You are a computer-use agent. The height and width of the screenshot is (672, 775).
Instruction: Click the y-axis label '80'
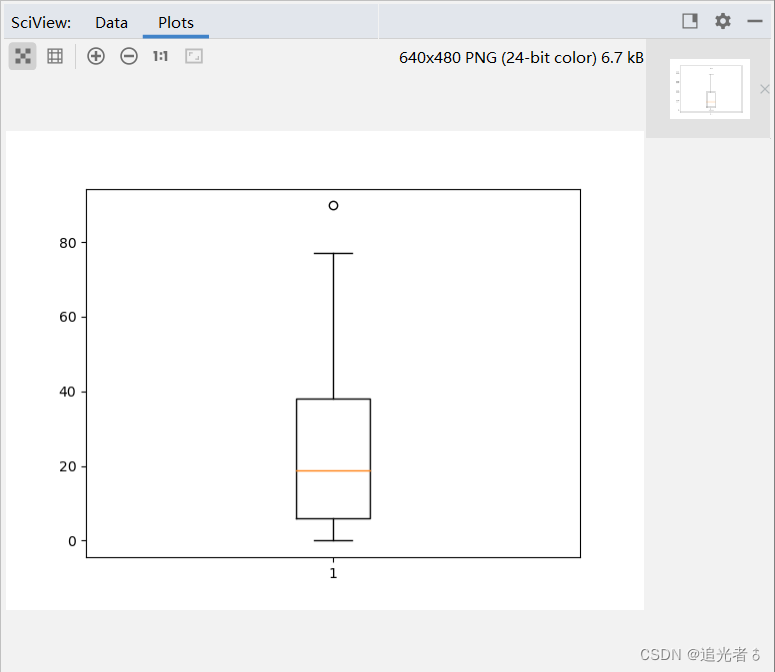coord(68,243)
